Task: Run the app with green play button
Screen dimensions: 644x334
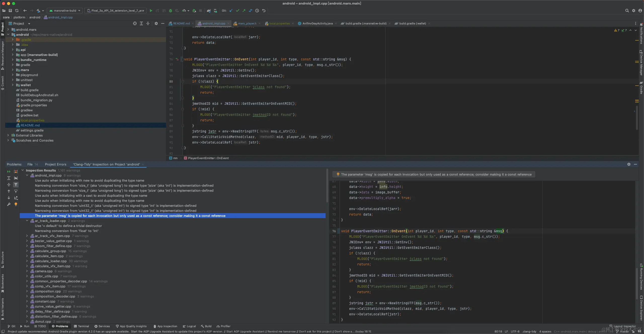Action: [151, 11]
